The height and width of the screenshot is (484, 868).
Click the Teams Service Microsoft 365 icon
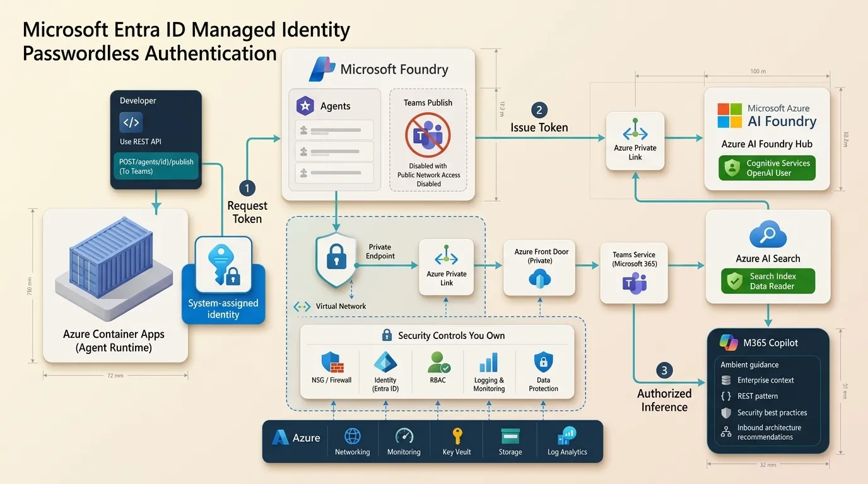tap(634, 283)
